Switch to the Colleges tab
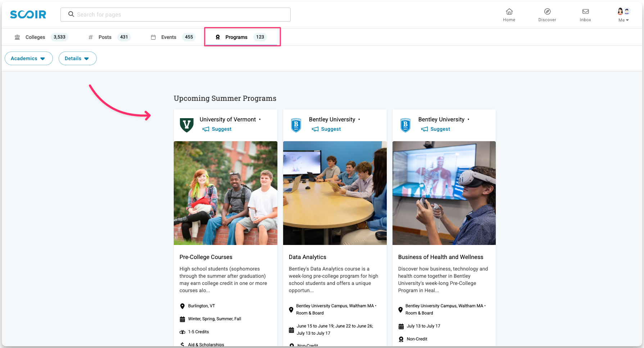Screen dimensions: 644x348 click(x=41, y=37)
